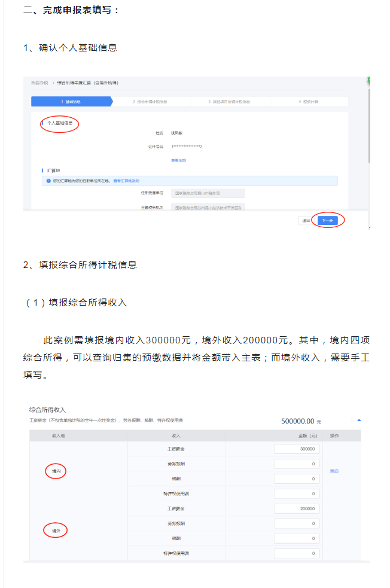Switch to step 2 综合所得计税信息

(x=149, y=102)
